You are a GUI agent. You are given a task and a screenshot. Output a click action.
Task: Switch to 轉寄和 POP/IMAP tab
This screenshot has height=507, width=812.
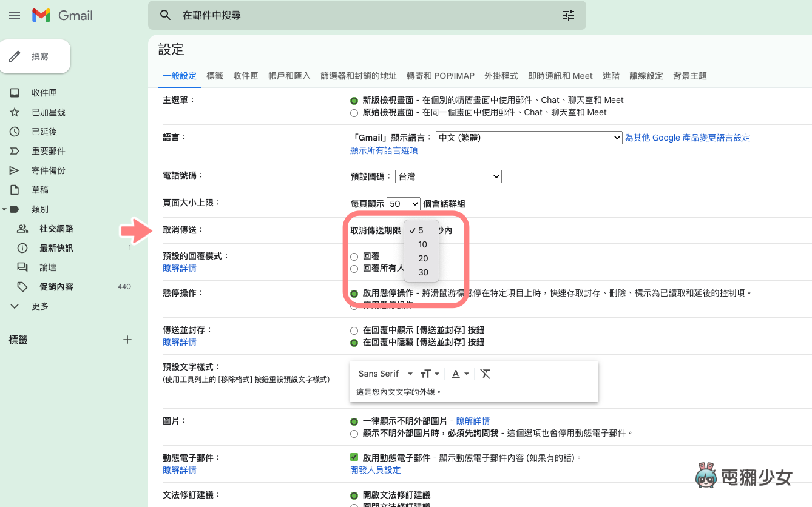(441, 76)
